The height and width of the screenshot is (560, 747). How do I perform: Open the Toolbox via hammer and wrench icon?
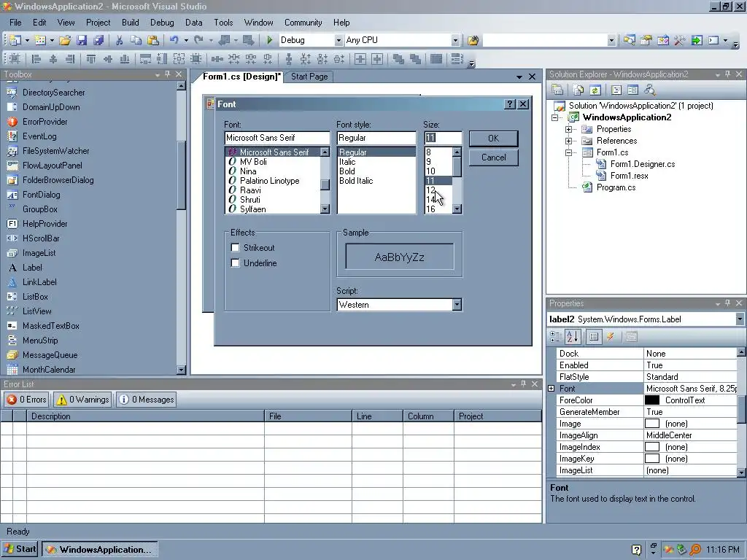point(679,41)
